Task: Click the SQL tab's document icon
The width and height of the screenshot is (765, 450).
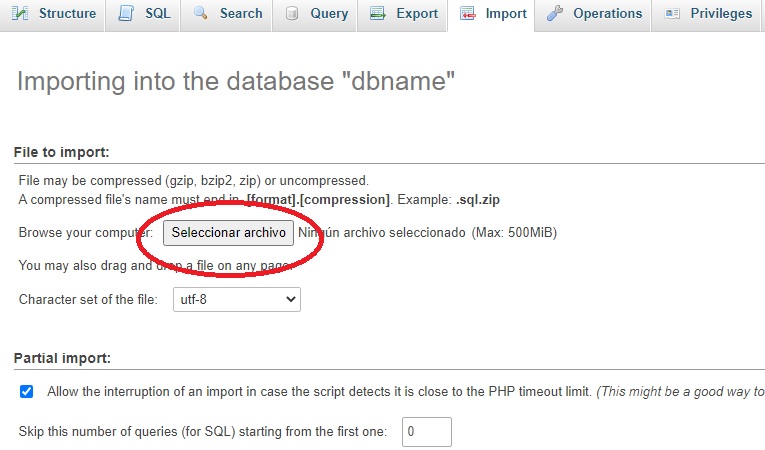Action: 125,13
